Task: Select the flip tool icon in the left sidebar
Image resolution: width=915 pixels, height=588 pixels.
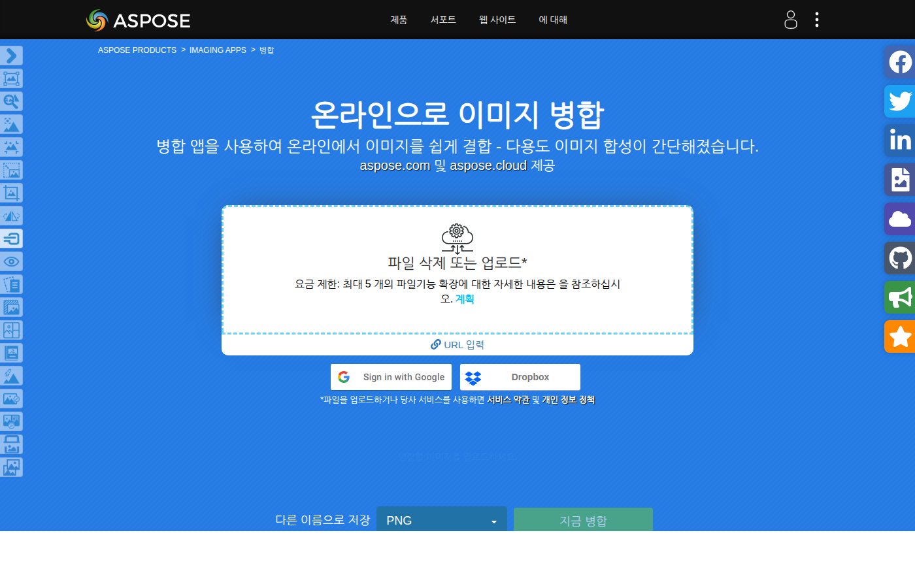Action: [x=11, y=216]
